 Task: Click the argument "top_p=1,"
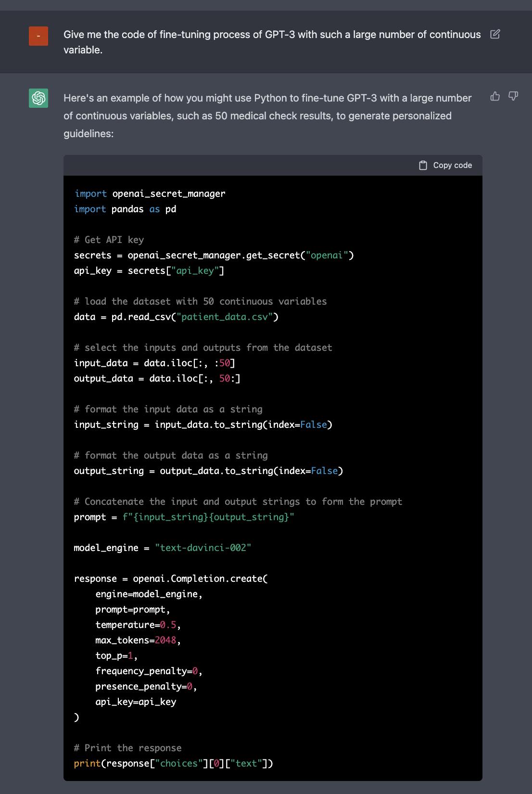[117, 655]
